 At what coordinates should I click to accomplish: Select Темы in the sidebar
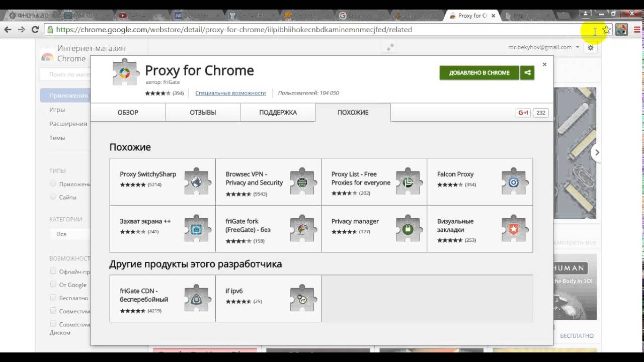57,137
